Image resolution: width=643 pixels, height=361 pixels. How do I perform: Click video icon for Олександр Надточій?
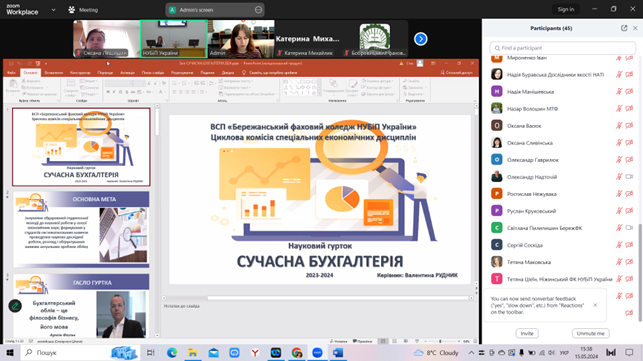click(629, 177)
